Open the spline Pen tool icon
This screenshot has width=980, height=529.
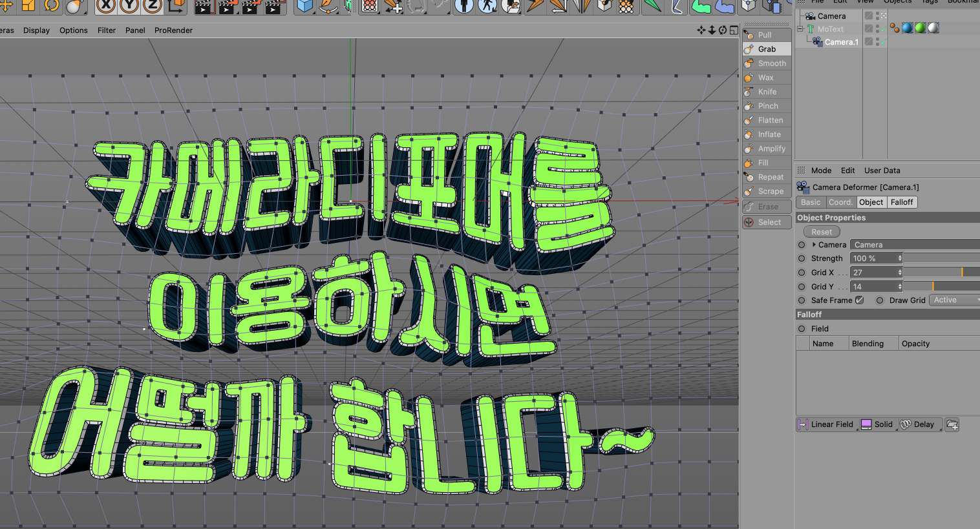328,6
